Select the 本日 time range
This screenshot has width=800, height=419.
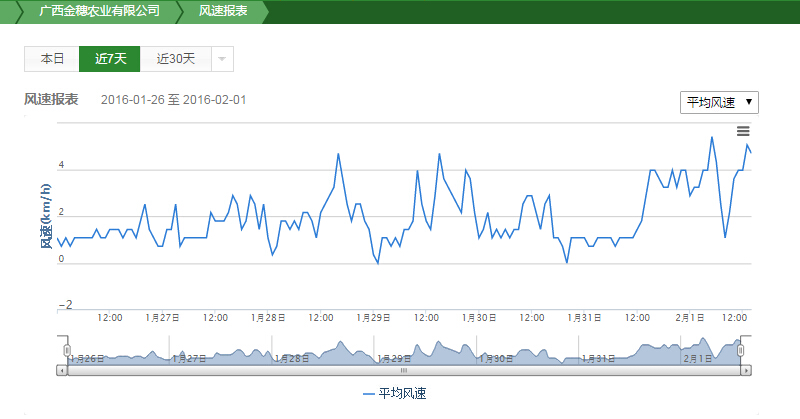(52, 59)
